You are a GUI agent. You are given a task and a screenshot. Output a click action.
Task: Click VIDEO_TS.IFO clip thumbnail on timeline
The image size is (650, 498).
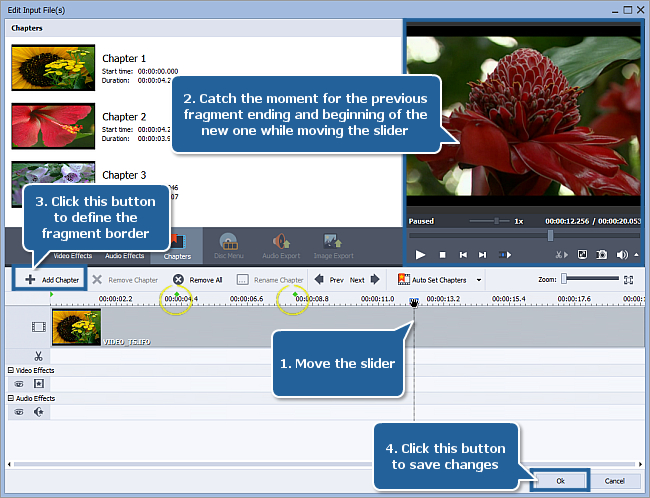tap(77, 327)
